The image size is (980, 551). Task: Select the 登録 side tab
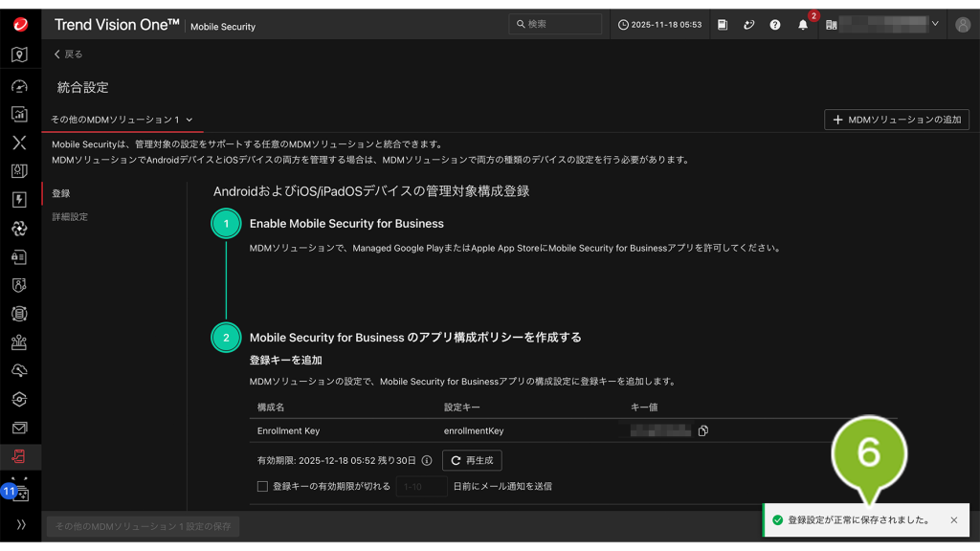(x=61, y=193)
